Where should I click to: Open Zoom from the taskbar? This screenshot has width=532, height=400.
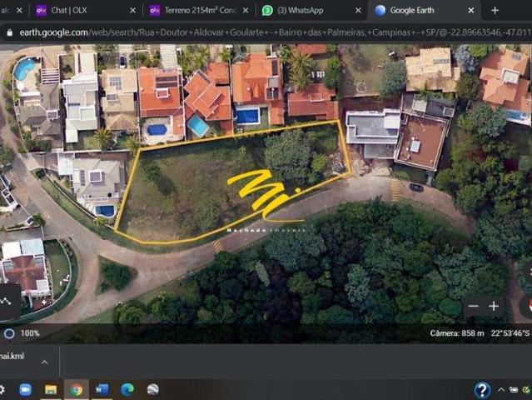[x=25, y=389]
